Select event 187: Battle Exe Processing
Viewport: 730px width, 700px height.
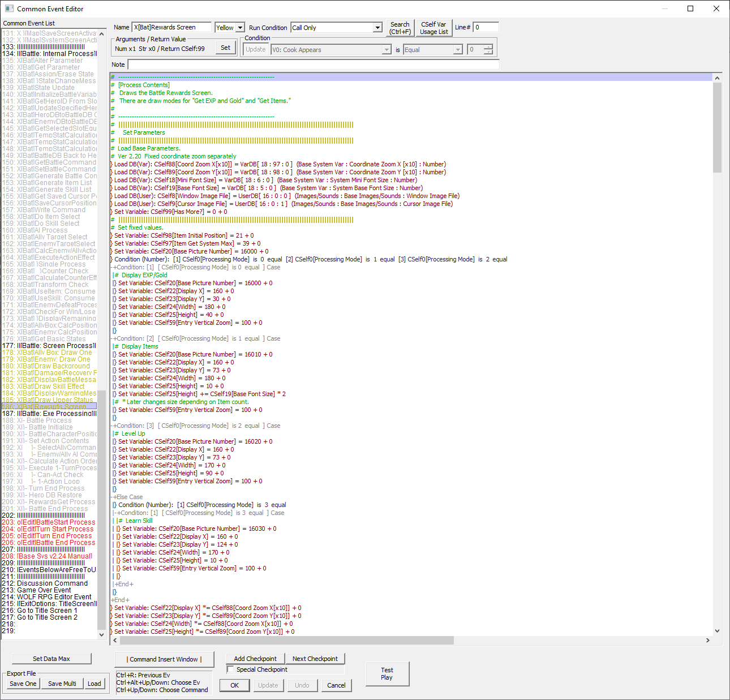coord(49,414)
